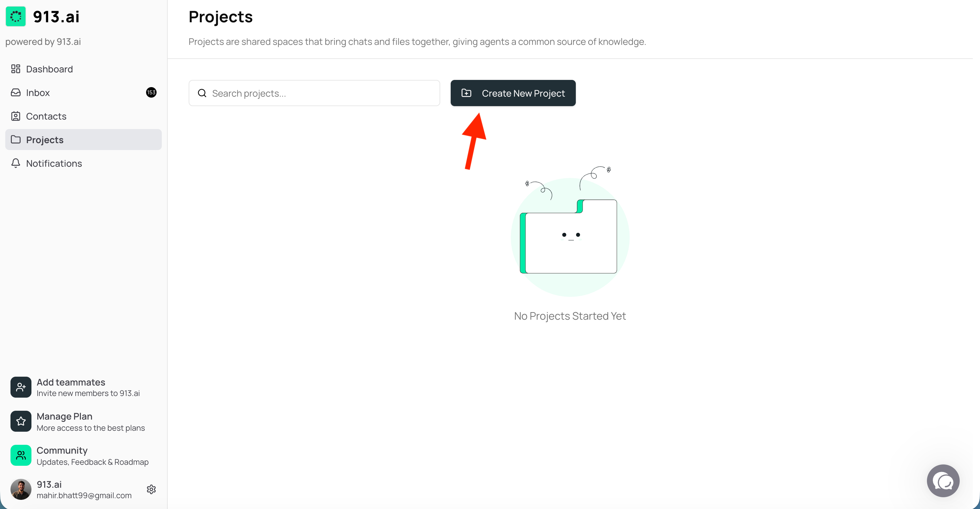Click the Contacts sidebar icon
This screenshot has width=980, height=509.
(16, 116)
